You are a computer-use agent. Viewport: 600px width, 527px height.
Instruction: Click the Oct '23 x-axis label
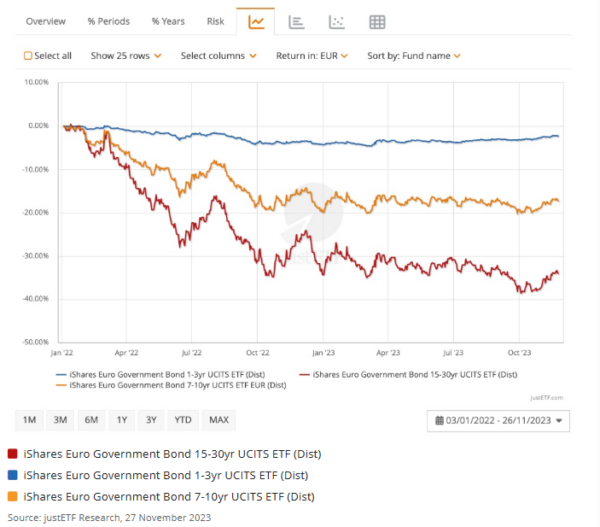click(519, 353)
